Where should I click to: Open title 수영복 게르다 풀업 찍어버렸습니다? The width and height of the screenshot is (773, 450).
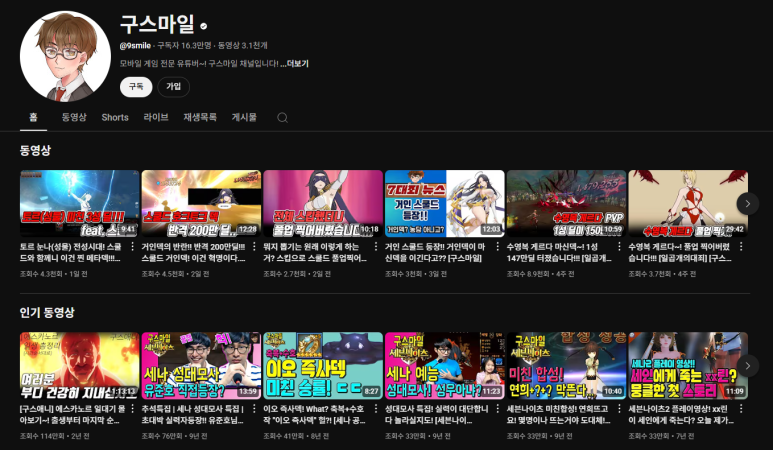(680, 252)
